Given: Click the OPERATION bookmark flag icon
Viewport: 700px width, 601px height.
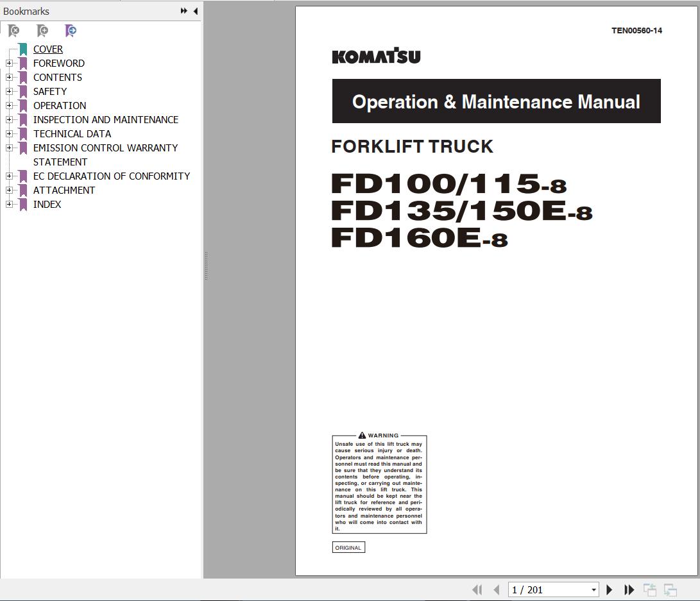Looking at the screenshot, I should coord(23,106).
